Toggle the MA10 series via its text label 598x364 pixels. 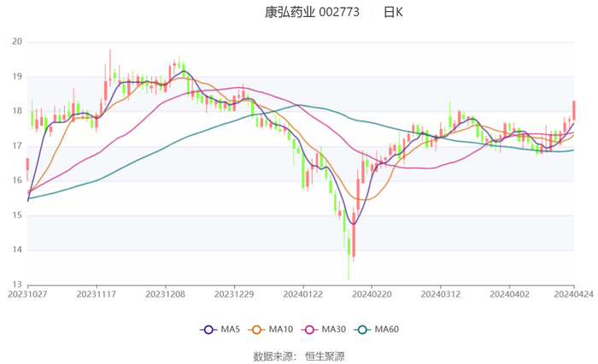tap(281, 330)
